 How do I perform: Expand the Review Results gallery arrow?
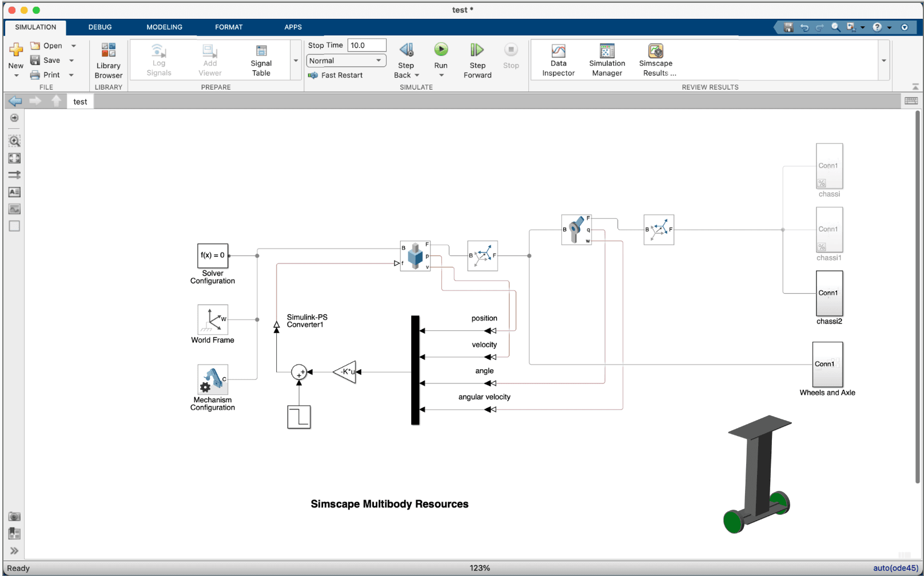(884, 60)
